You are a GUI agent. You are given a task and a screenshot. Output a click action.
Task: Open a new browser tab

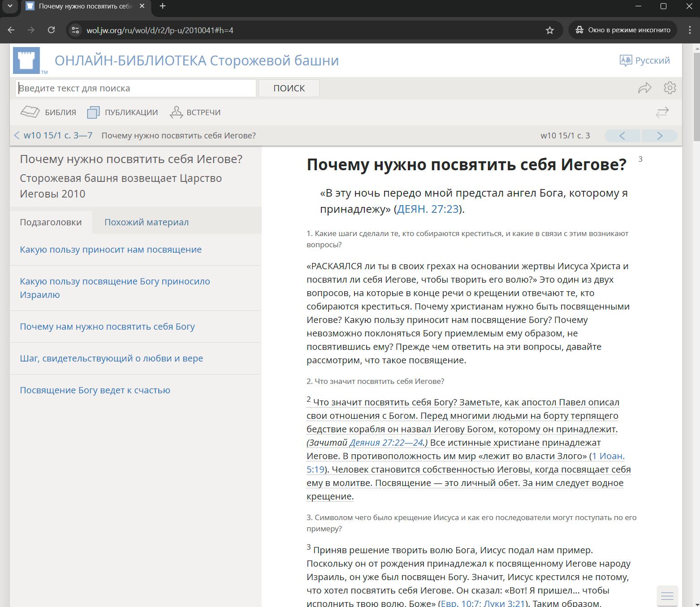pyautogui.click(x=163, y=6)
